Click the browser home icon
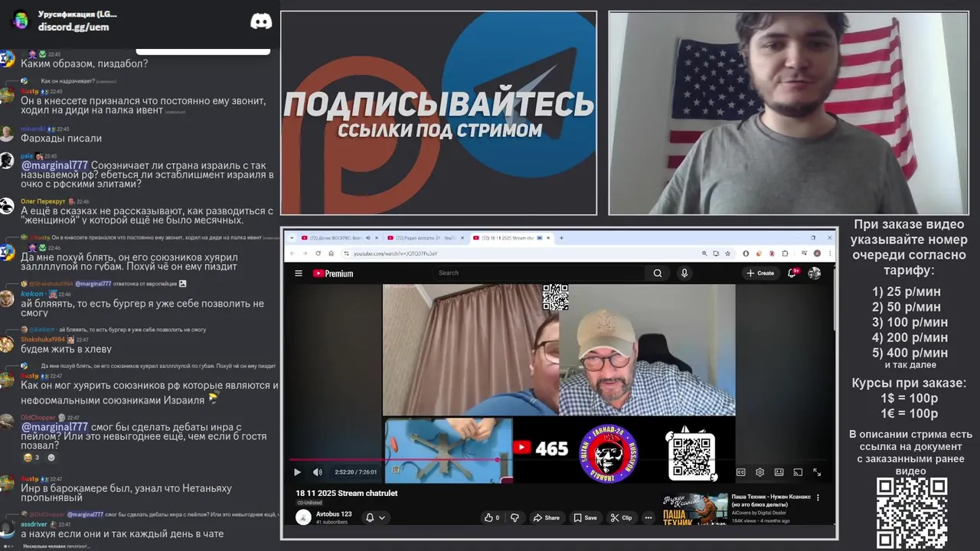The image size is (980, 551). click(331, 253)
